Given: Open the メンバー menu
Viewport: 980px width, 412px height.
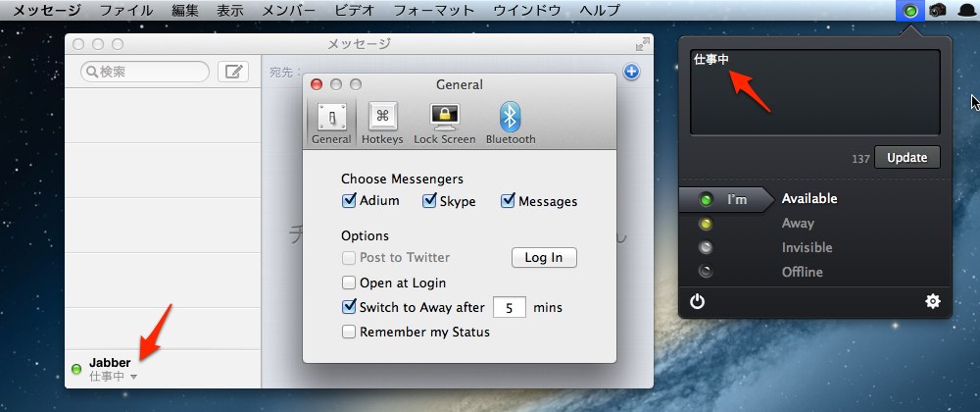Looking at the screenshot, I should tap(289, 11).
